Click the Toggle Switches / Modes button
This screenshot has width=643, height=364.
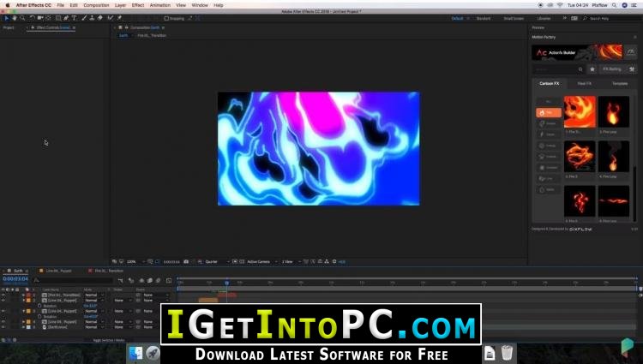click(109, 340)
